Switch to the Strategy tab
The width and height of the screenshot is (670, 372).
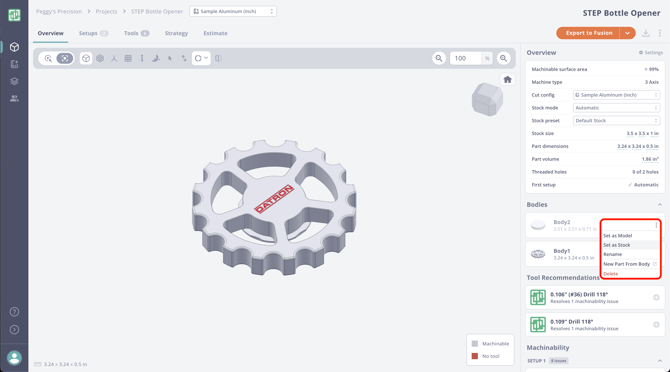[x=176, y=33]
